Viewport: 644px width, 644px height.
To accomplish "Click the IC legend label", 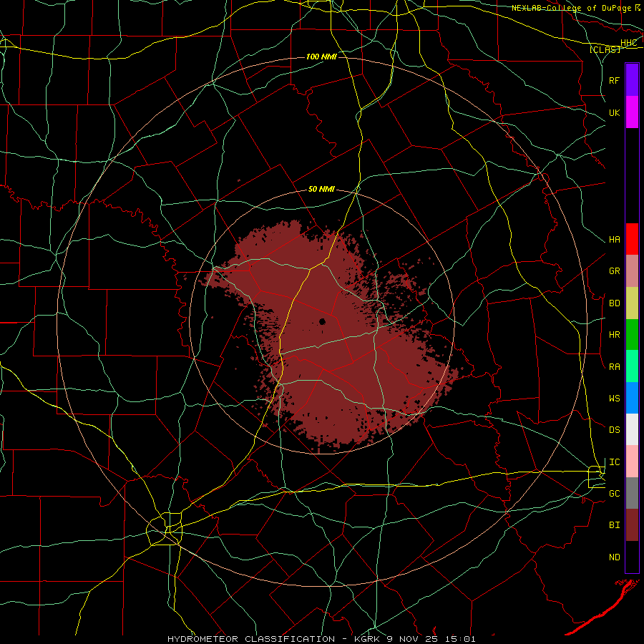I will (x=615, y=462).
